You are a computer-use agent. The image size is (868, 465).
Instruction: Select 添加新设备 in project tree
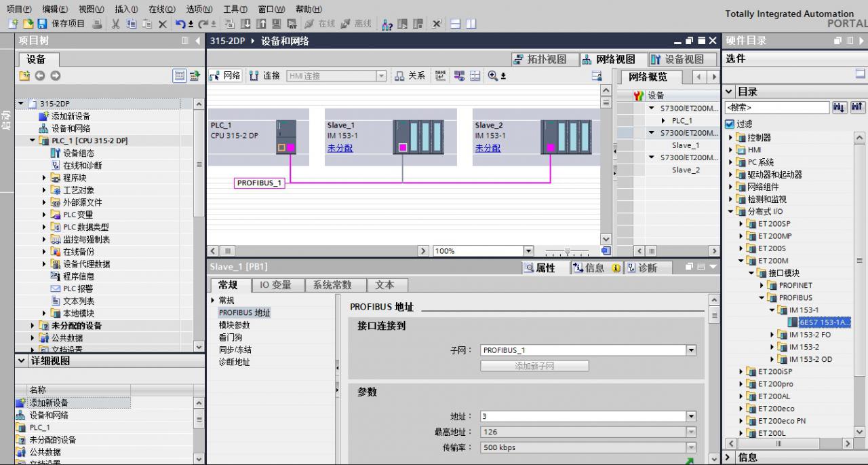pos(71,116)
